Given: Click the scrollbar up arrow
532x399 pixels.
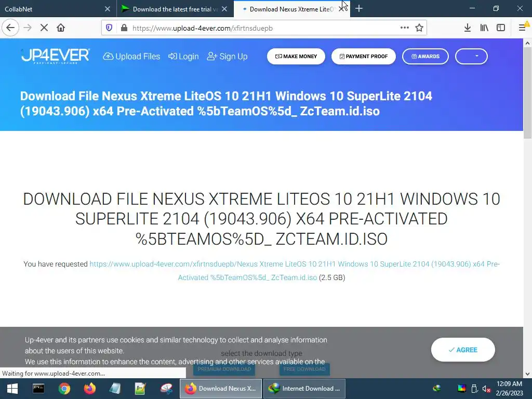Looking at the screenshot, I should point(527,43).
